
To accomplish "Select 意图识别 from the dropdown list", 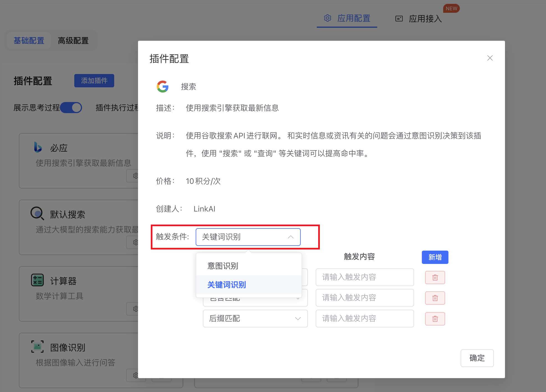I will coord(249,266).
